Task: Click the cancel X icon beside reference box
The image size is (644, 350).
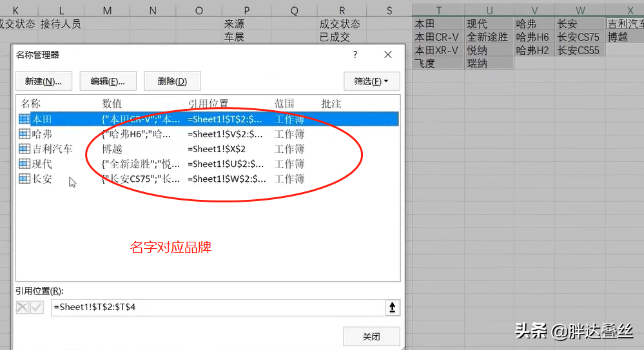Action: 23,307
